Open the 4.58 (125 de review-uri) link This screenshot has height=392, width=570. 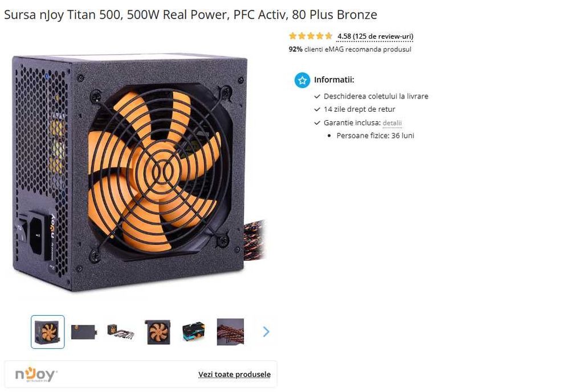click(375, 36)
